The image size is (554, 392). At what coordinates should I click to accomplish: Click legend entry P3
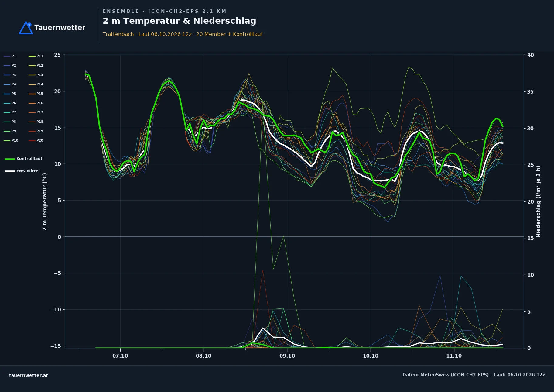10,75
